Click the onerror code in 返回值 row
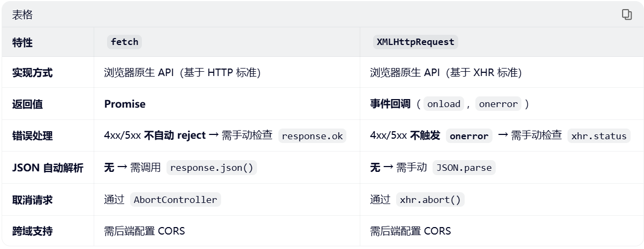This screenshot has width=644, height=249. pyautogui.click(x=498, y=104)
